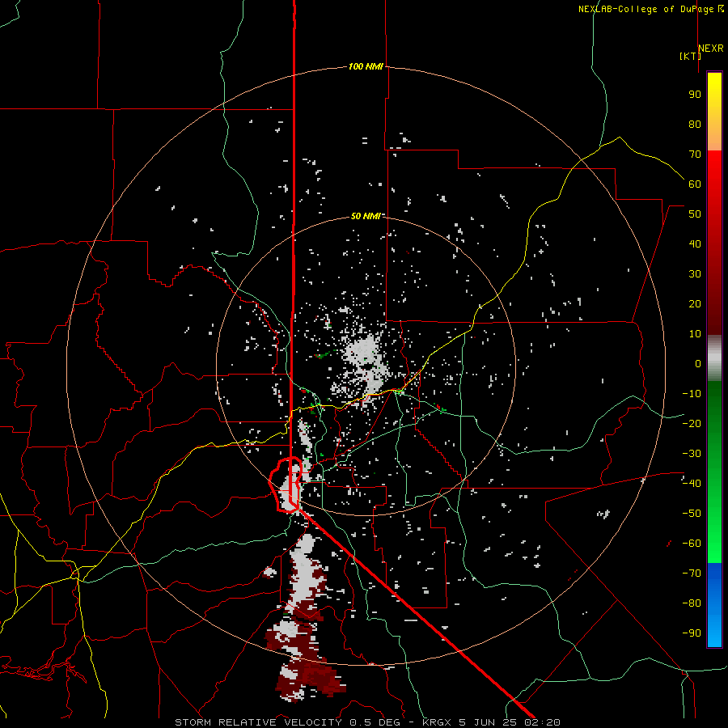728x728 pixels.
Task: Click the [KT] units label
Action: pyautogui.click(x=690, y=56)
